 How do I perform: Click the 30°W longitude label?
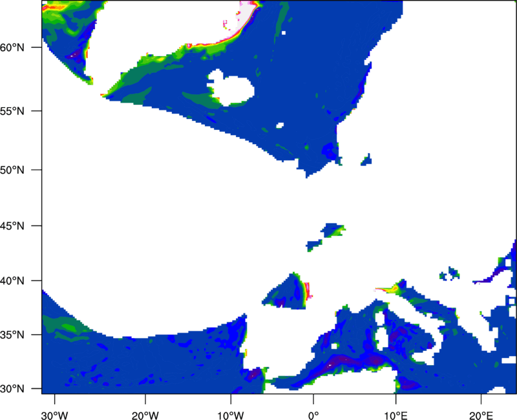click(55, 415)
